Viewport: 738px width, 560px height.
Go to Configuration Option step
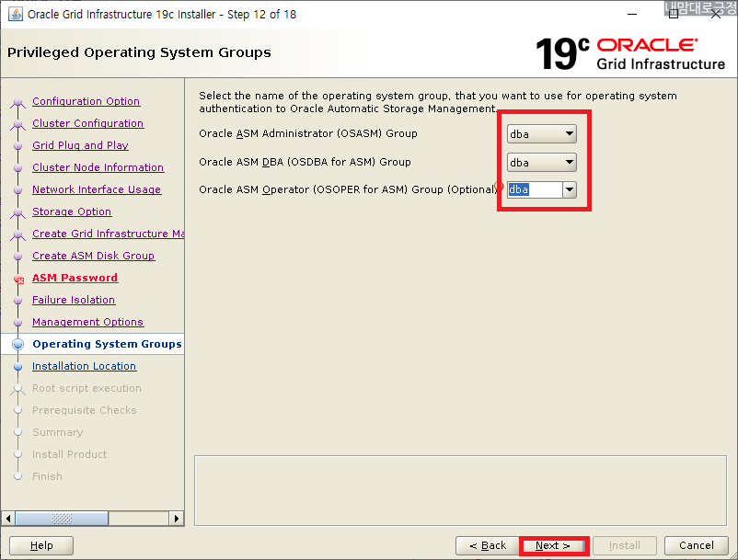pos(86,101)
